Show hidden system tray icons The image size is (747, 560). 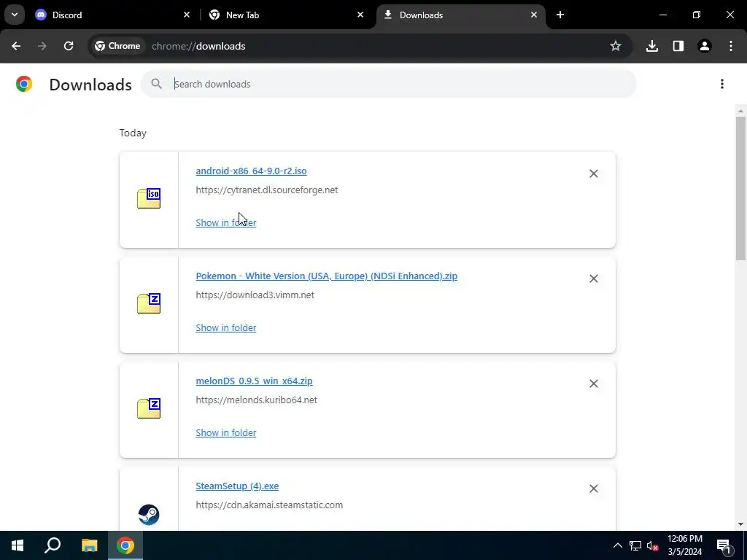click(x=617, y=545)
